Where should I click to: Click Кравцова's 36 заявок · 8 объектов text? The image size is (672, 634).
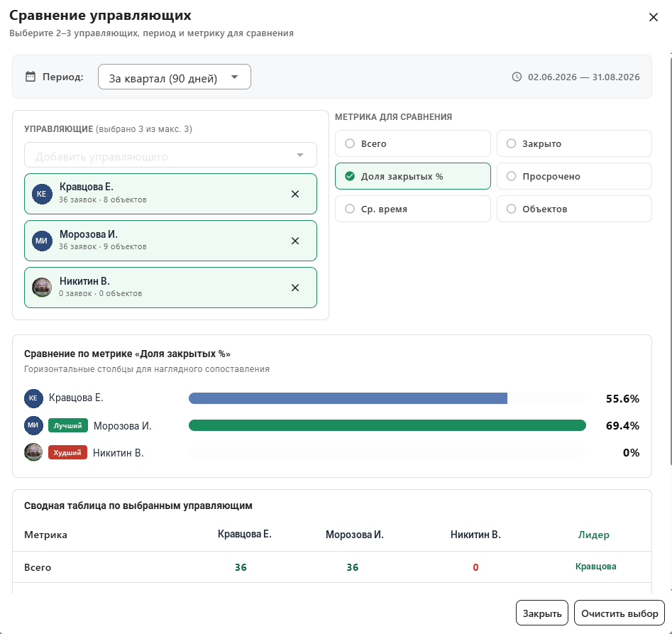(x=102, y=200)
